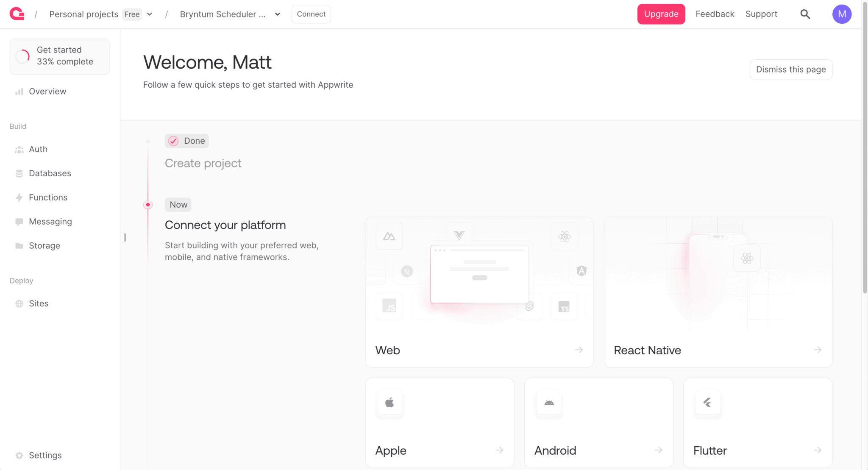Open Get started 33% complete progress
The height and width of the screenshot is (470, 868).
pos(60,56)
